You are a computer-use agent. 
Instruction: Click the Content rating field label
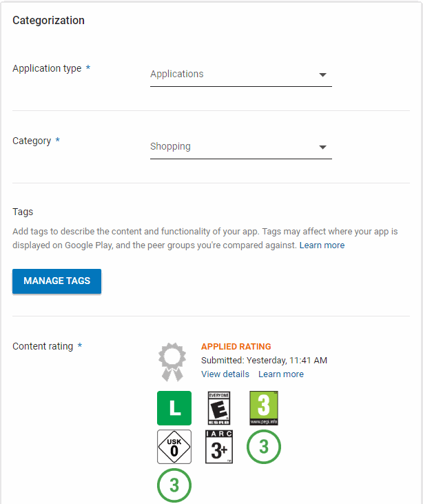coord(43,346)
